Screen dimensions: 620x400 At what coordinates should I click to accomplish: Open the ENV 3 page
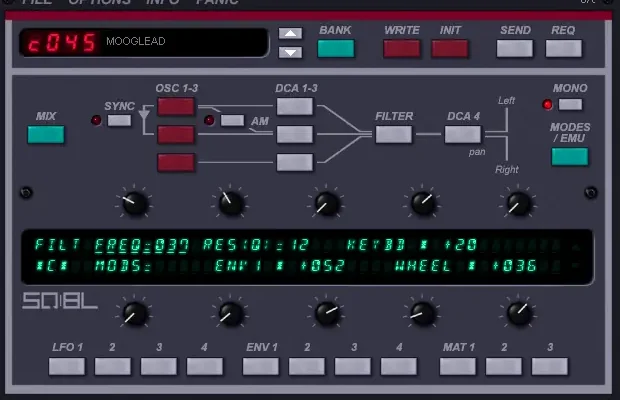pyautogui.click(x=353, y=366)
